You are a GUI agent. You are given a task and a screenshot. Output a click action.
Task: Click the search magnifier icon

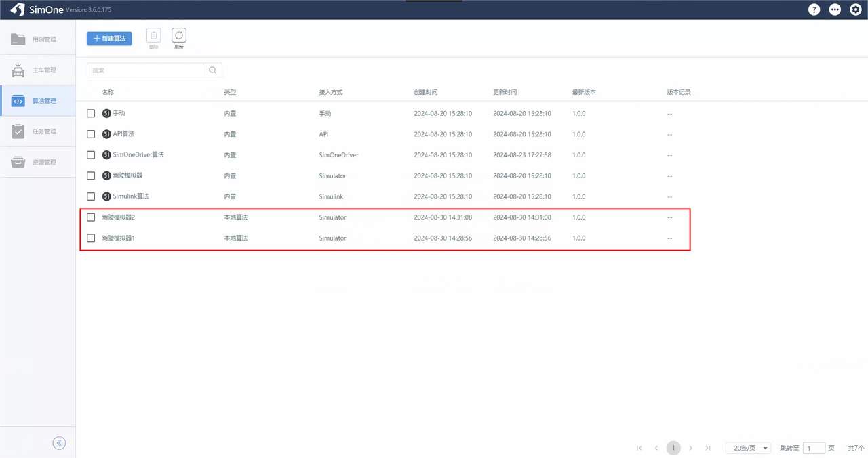[x=213, y=70]
